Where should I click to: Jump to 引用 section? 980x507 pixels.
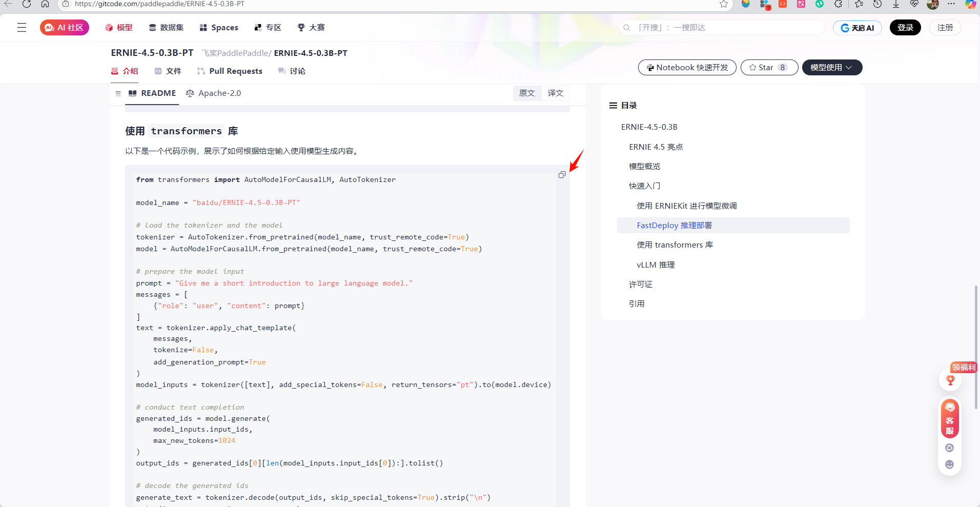[637, 304]
